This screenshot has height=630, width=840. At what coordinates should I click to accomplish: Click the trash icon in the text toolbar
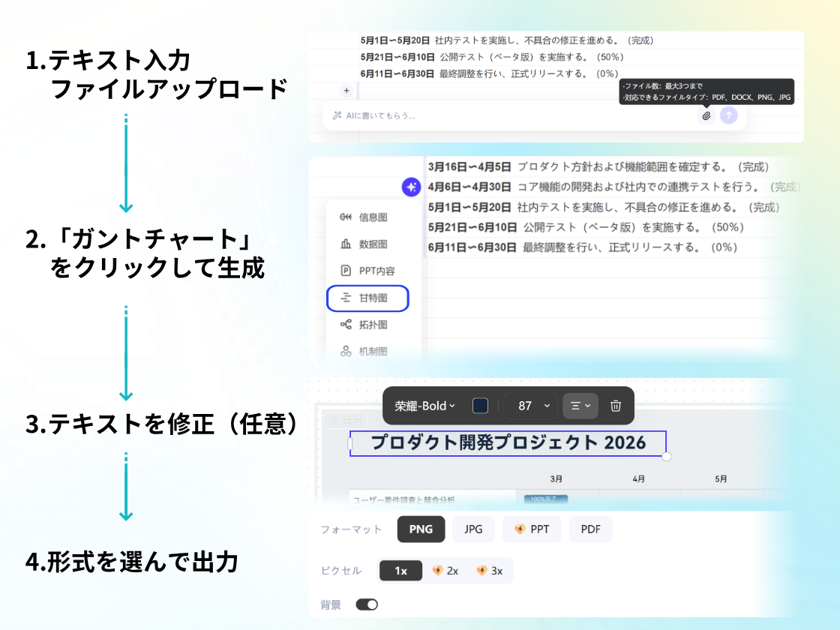point(615,406)
